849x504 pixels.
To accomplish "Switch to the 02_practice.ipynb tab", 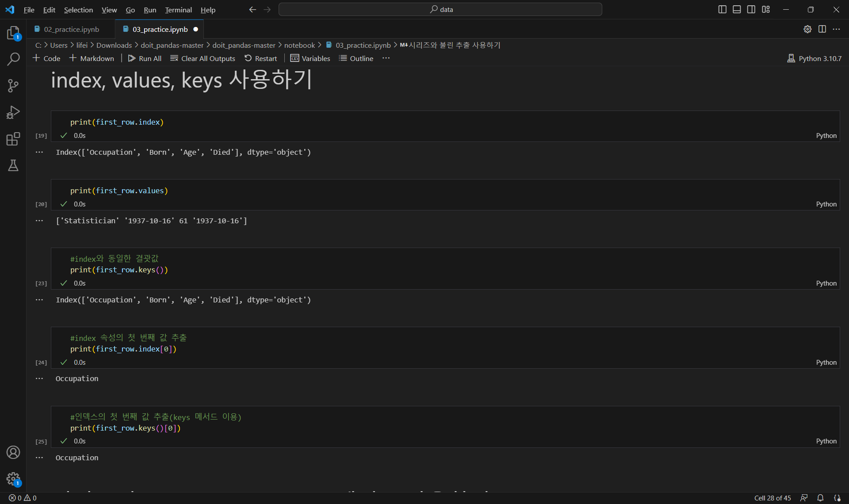I will [71, 29].
